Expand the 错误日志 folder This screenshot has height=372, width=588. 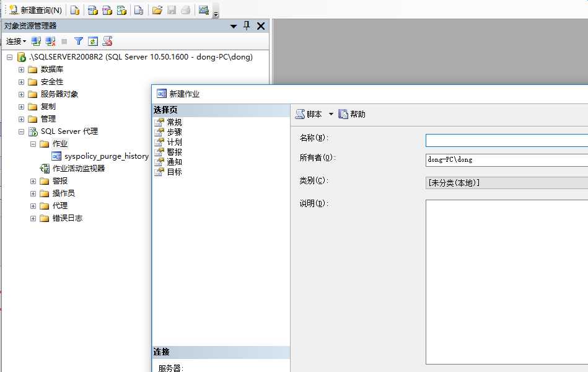tap(33, 218)
